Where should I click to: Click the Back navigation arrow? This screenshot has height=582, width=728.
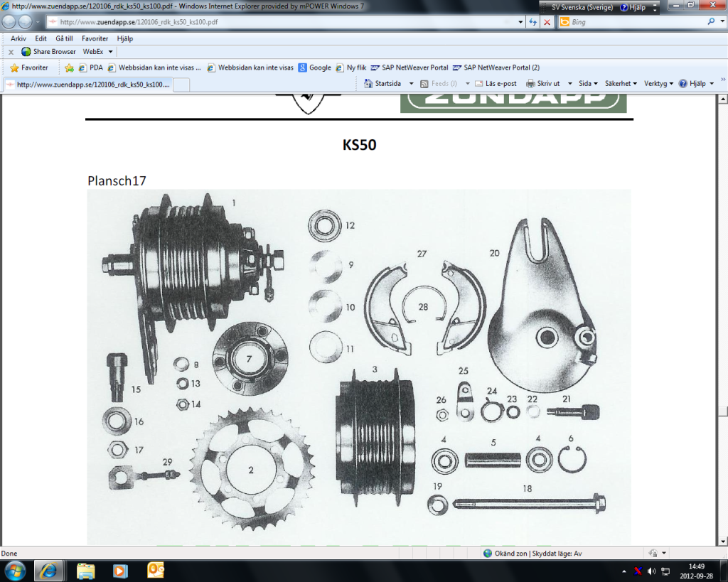(x=9, y=22)
